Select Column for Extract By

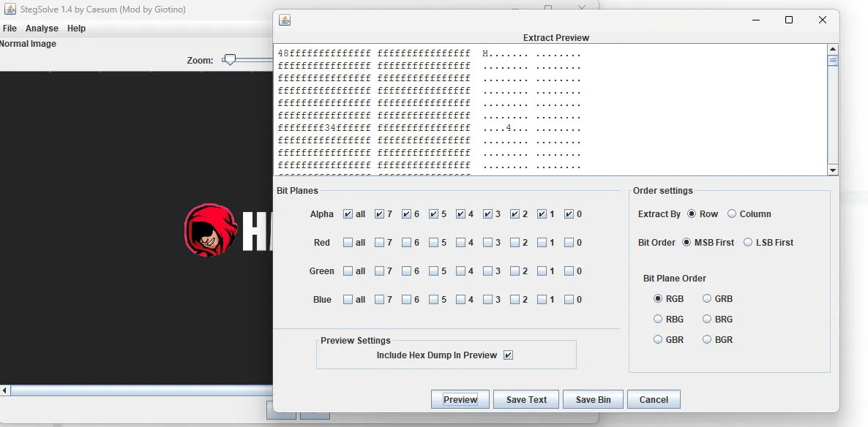(x=732, y=214)
